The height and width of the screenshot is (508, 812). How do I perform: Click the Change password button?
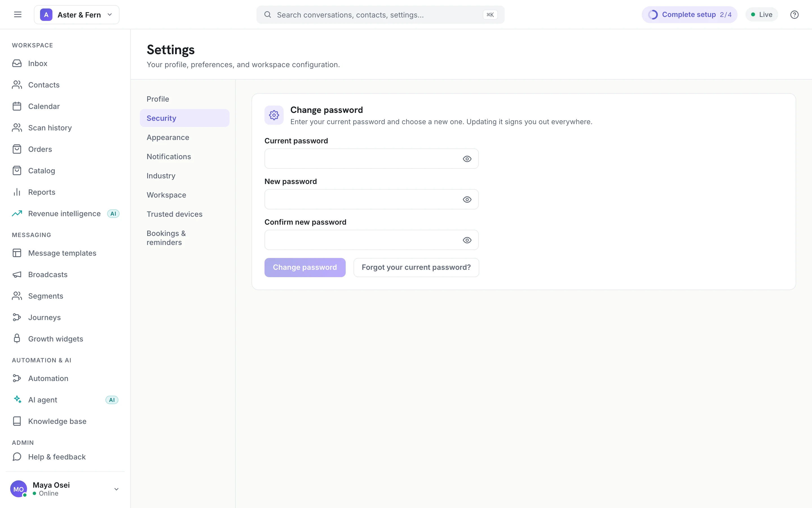(305, 268)
